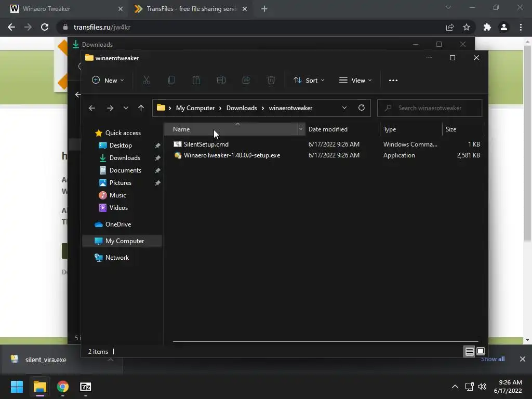Click the network tray icon
The image size is (532, 399).
[469, 387]
